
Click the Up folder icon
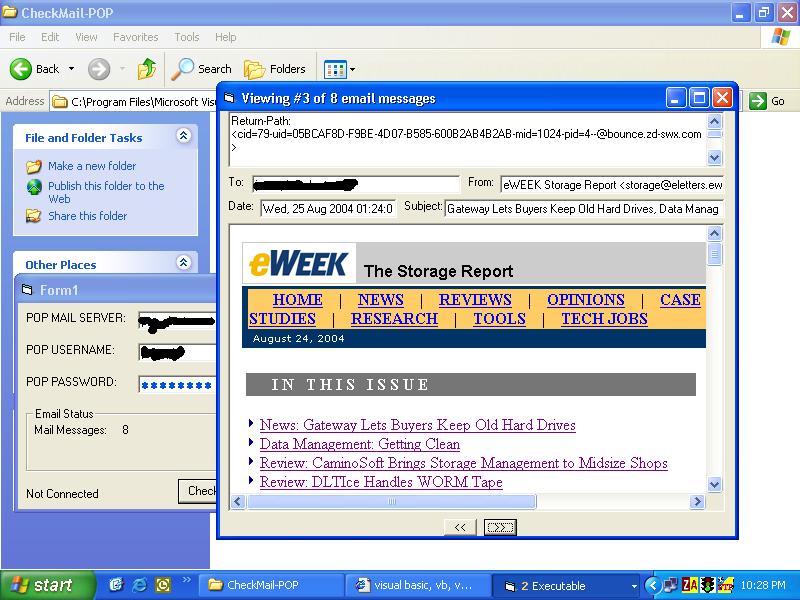click(147, 69)
